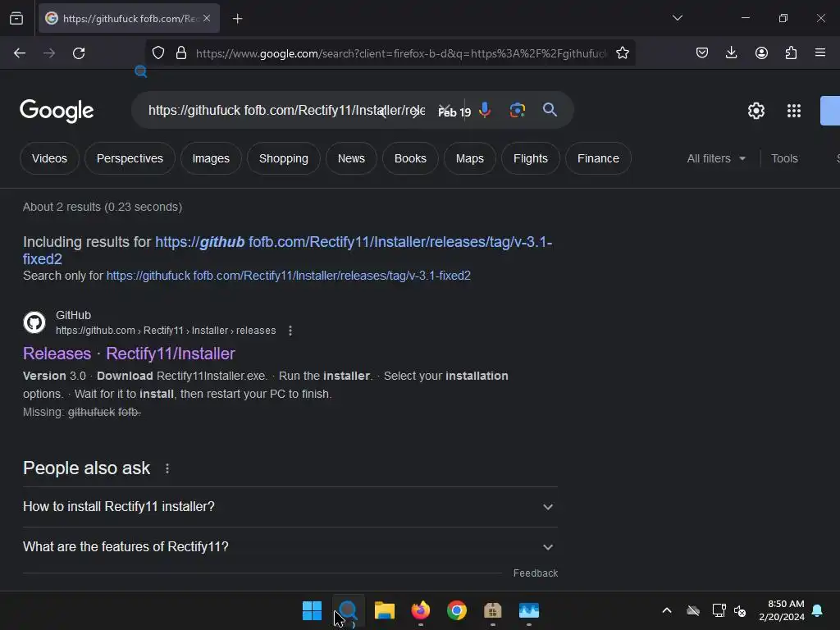This screenshot has width=840, height=630.
Task: Open Firefox View tab list icon
Action: 16,19
